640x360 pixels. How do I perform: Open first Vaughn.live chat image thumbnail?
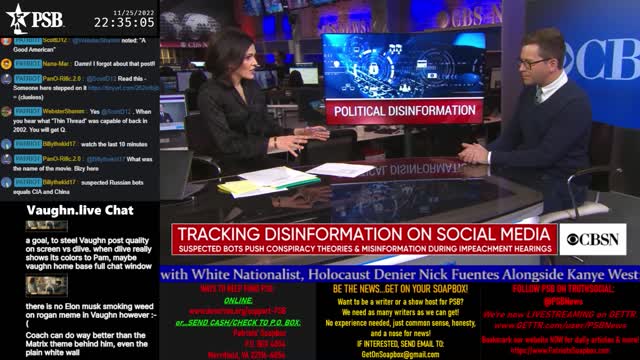coord(47,226)
